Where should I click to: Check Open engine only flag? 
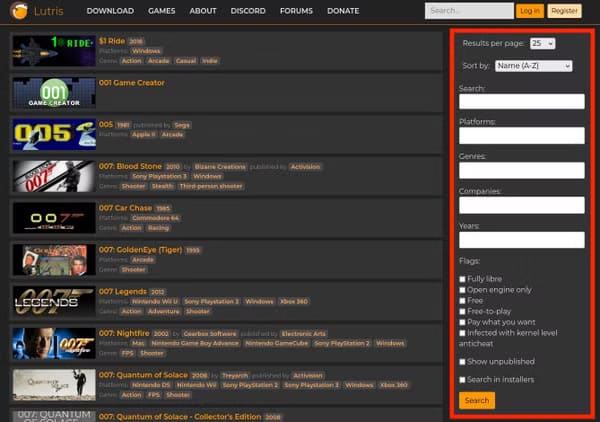(x=462, y=290)
